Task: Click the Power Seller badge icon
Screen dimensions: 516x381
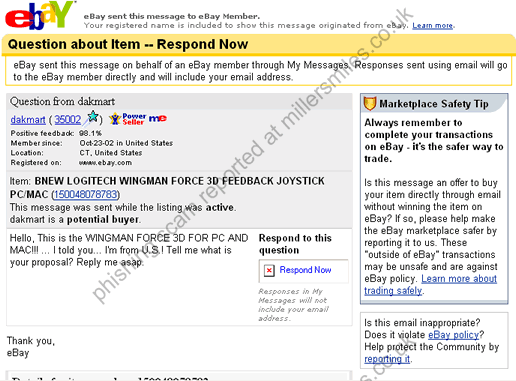Action: [x=128, y=119]
